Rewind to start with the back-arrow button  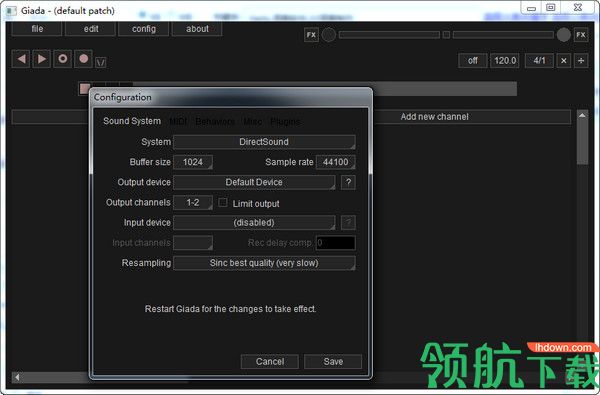[21, 59]
